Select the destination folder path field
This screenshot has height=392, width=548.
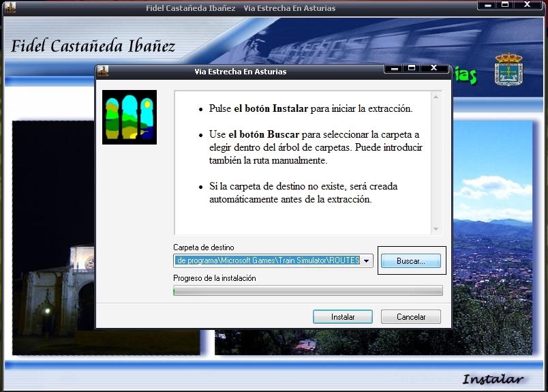click(x=267, y=261)
